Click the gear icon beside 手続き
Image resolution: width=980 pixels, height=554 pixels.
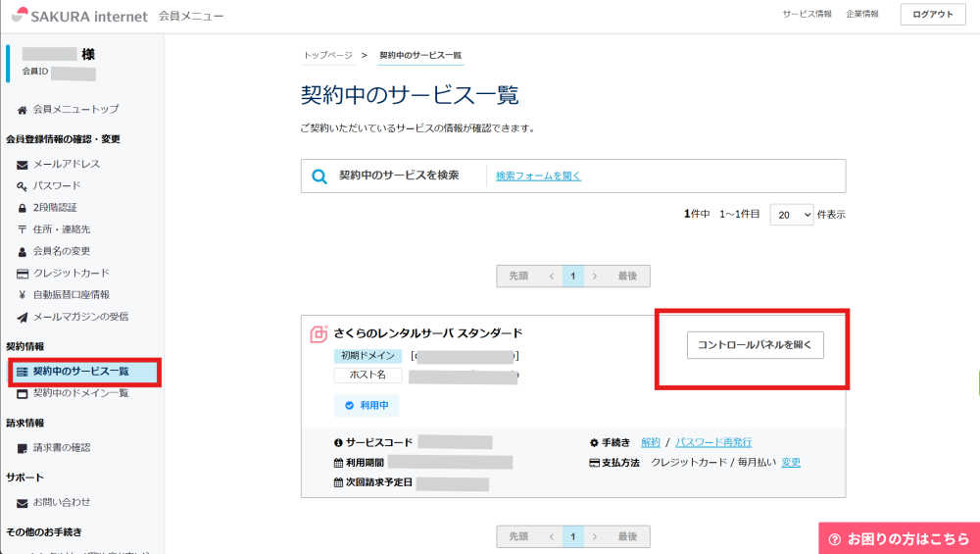tap(594, 442)
